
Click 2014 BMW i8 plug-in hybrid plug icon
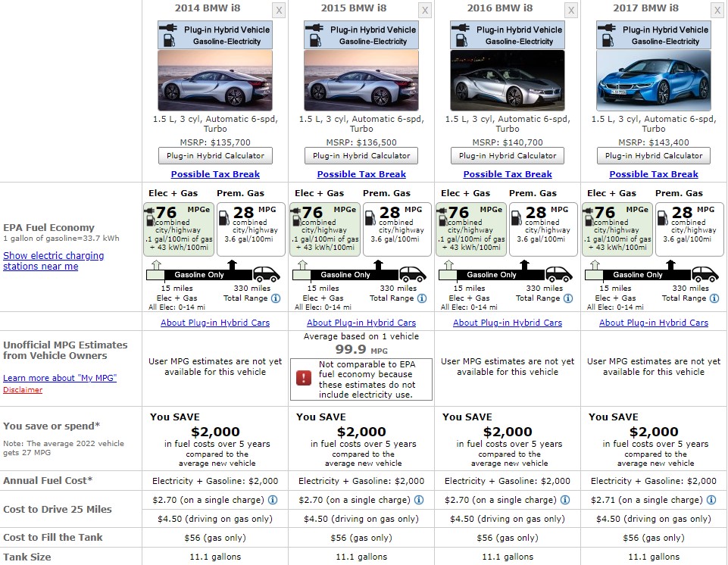[168, 28]
